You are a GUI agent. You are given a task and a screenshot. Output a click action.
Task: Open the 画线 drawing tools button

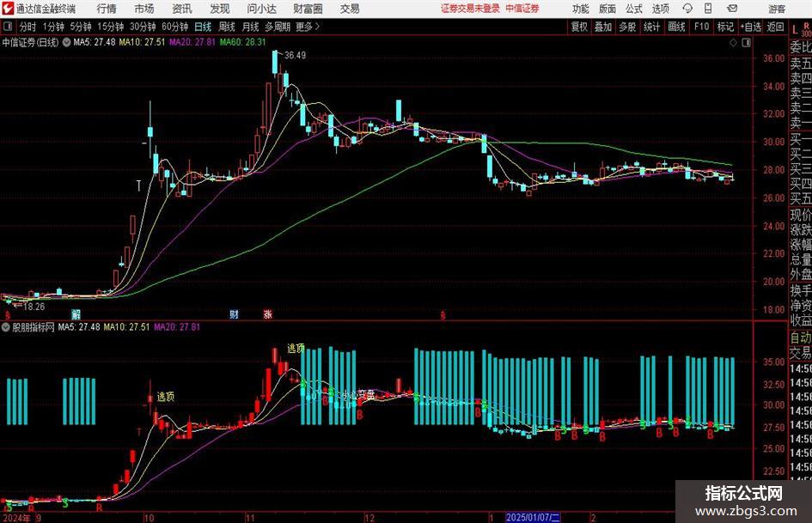click(676, 27)
